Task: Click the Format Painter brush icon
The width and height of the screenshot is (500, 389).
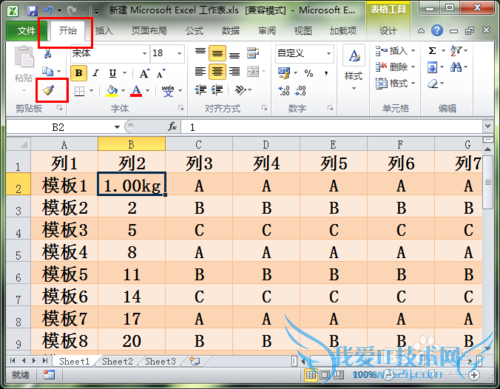Action: click(x=49, y=90)
